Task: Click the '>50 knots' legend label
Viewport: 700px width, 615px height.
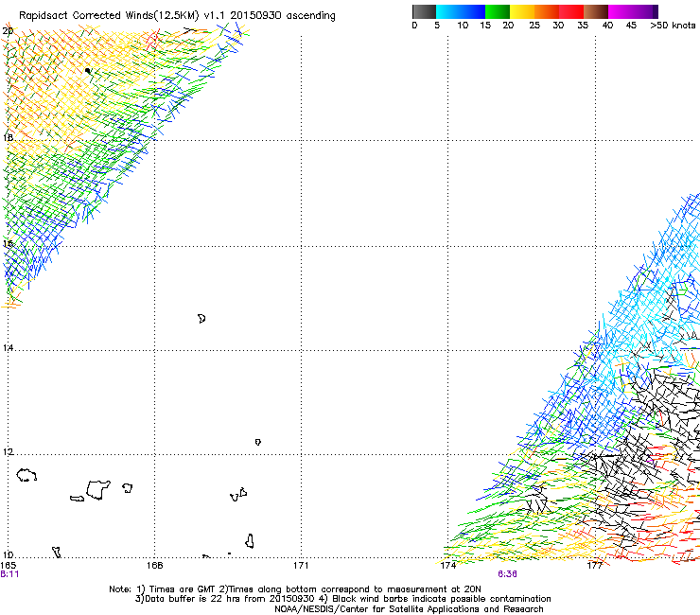Action: tap(673, 26)
